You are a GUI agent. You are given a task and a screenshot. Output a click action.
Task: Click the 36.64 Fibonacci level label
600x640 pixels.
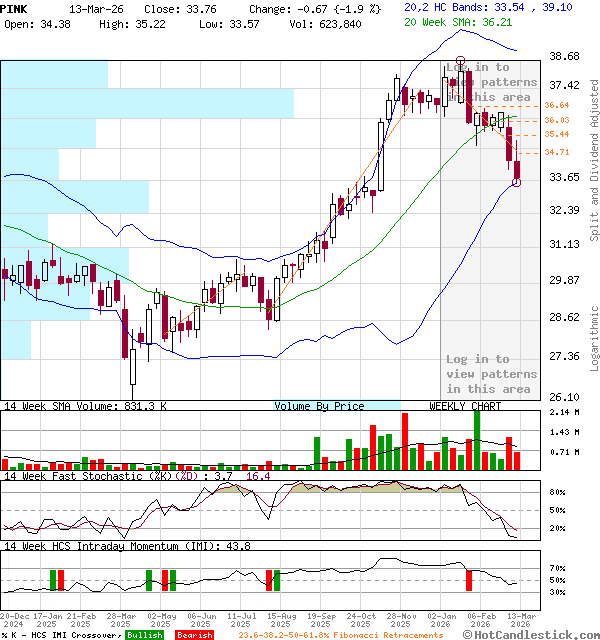pos(557,105)
